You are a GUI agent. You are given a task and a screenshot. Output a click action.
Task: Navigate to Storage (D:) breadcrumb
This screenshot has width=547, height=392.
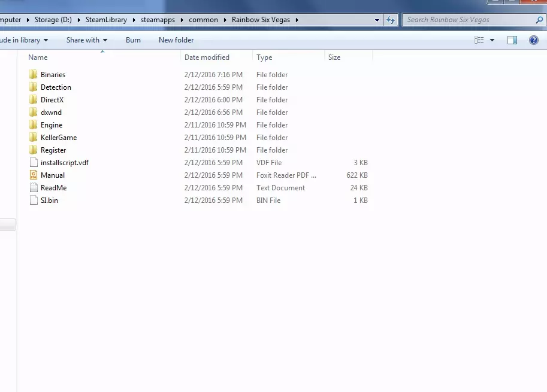(x=53, y=20)
